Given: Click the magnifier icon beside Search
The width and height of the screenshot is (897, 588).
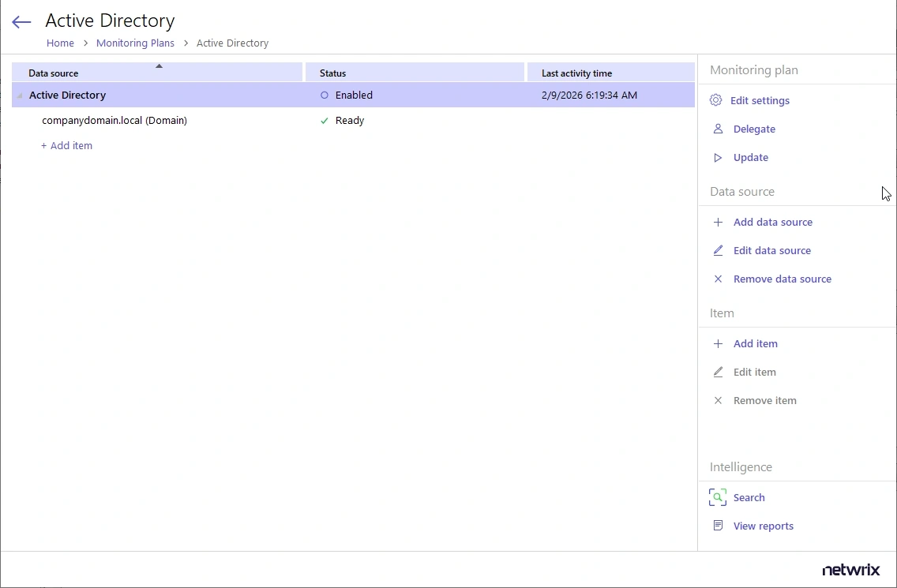Looking at the screenshot, I should (717, 497).
